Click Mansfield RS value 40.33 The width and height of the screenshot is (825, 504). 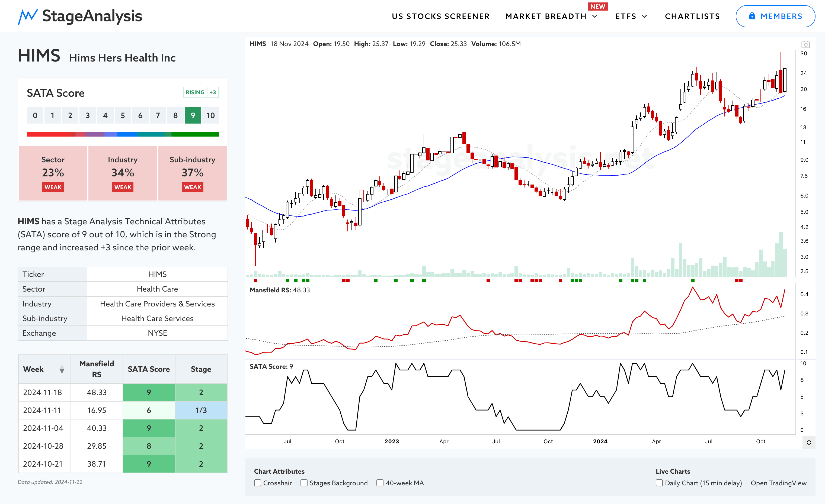click(x=97, y=428)
